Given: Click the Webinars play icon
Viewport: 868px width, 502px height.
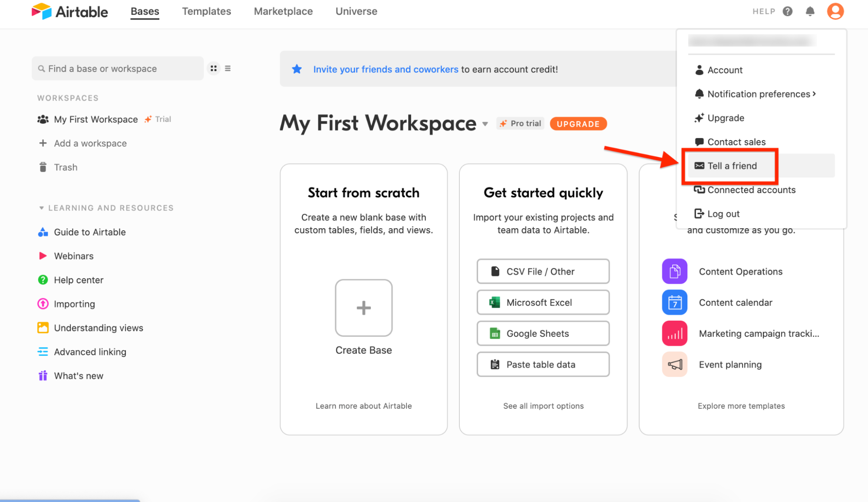Looking at the screenshot, I should click(x=43, y=256).
